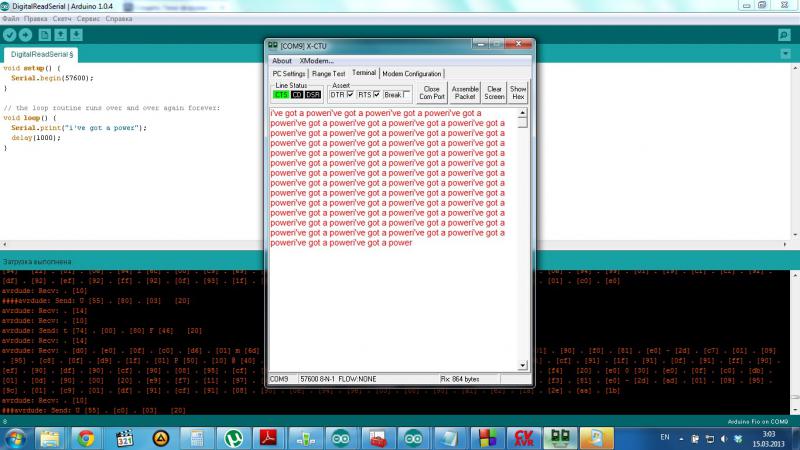Click the Assemble Packet button

coord(465,93)
